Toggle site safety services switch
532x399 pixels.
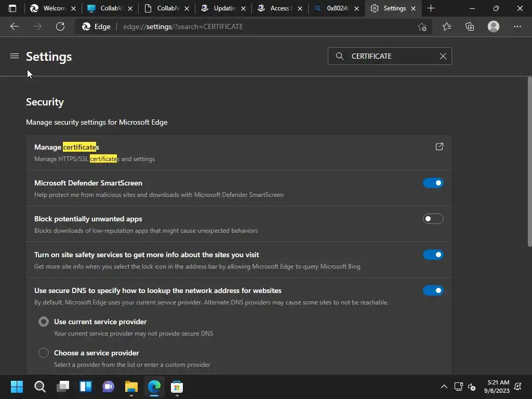[x=433, y=255]
